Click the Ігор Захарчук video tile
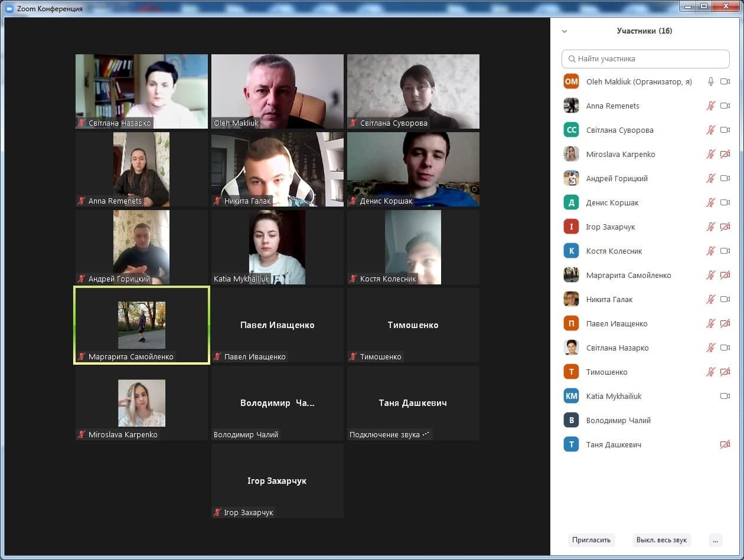The width and height of the screenshot is (744, 560). [278, 481]
